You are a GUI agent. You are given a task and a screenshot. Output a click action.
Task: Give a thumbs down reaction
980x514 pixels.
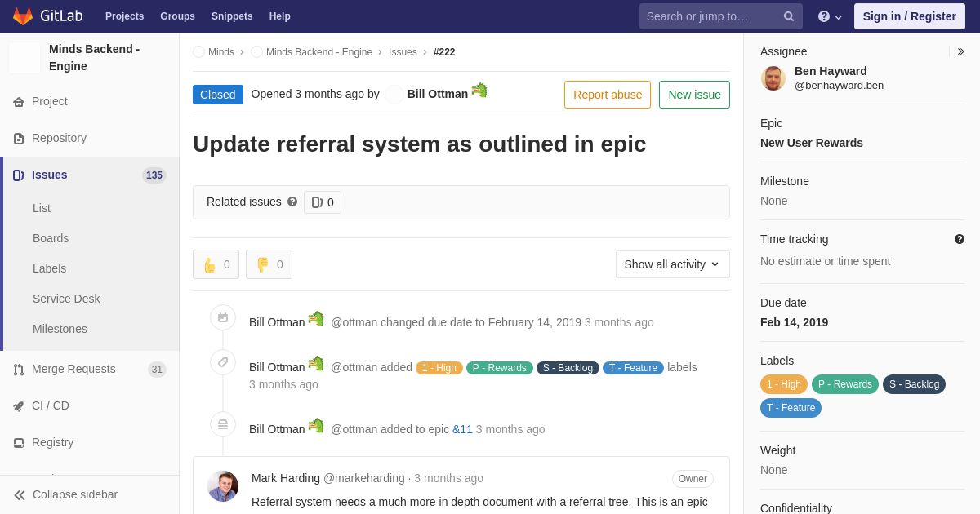(x=269, y=264)
